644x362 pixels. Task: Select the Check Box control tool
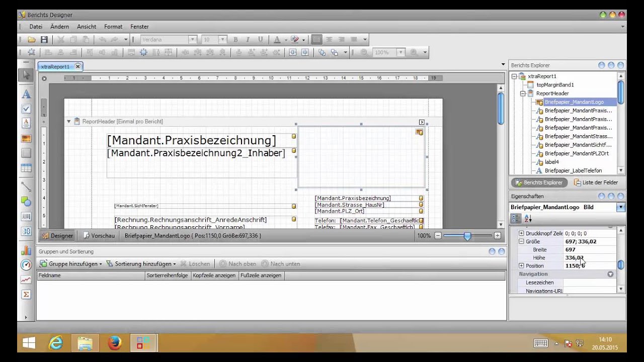[26, 109]
